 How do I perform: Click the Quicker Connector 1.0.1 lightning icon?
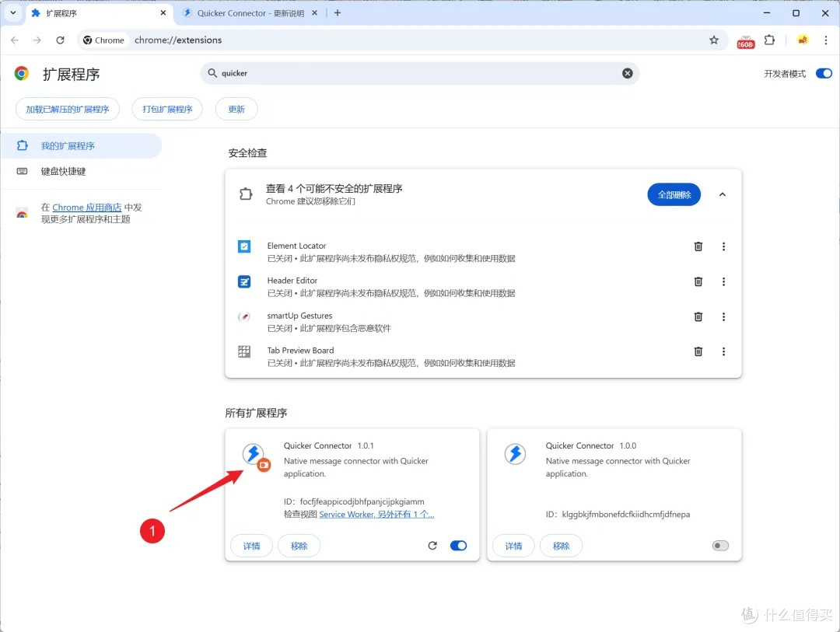click(x=253, y=454)
